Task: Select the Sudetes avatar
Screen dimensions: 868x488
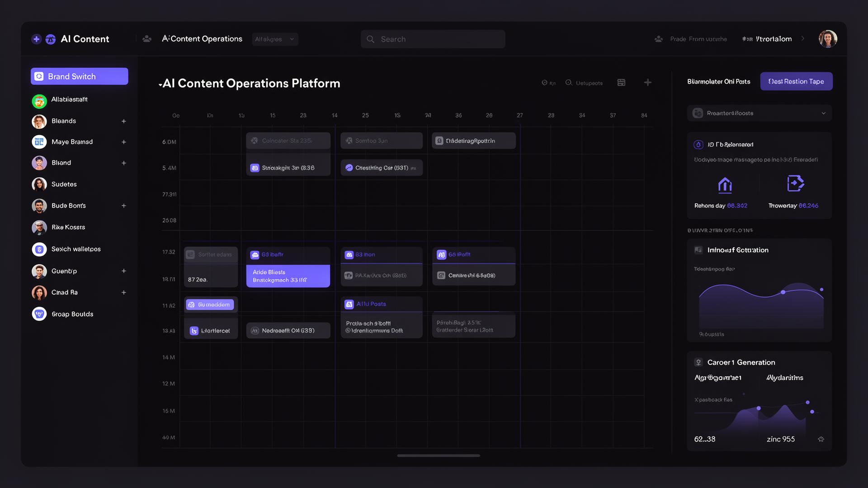Action: pyautogui.click(x=39, y=184)
